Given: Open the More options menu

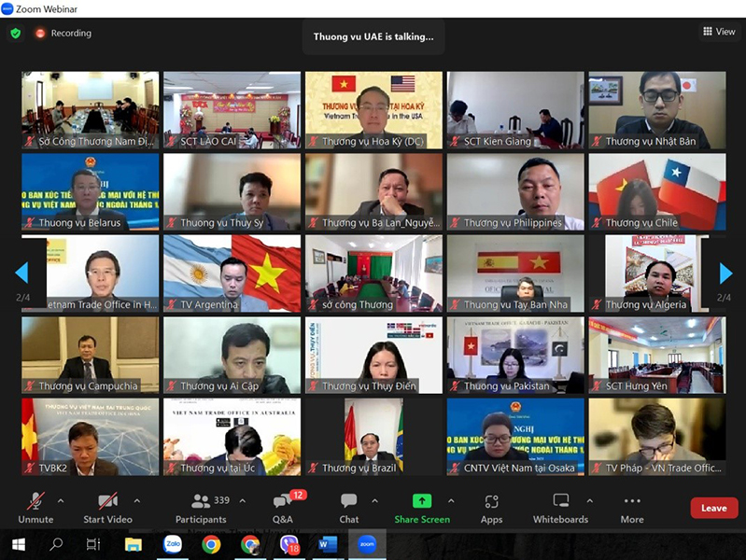Looking at the screenshot, I should pyautogui.click(x=632, y=507).
